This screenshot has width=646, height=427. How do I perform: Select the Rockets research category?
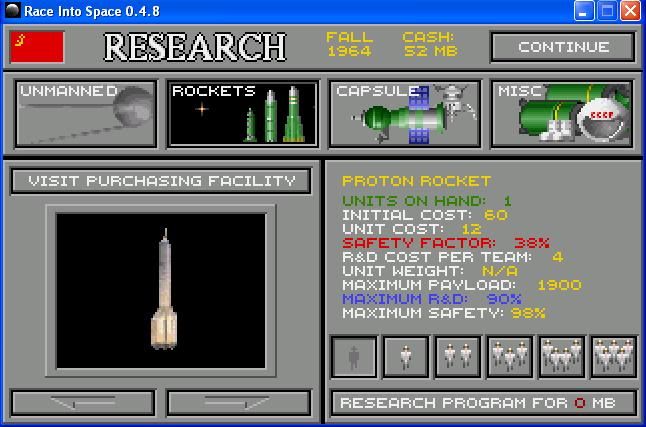(x=243, y=114)
